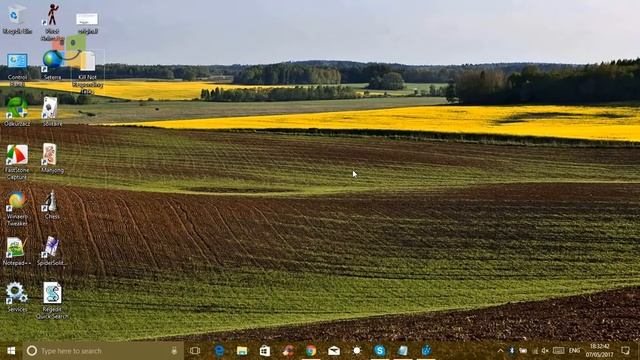This screenshot has height=360, width=640.
Task: Click the Type here to search box
Action: [x=103, y=351]
